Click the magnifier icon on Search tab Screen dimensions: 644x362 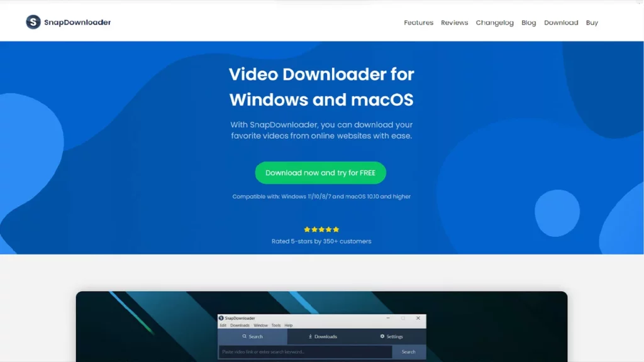tap(245, 337)
